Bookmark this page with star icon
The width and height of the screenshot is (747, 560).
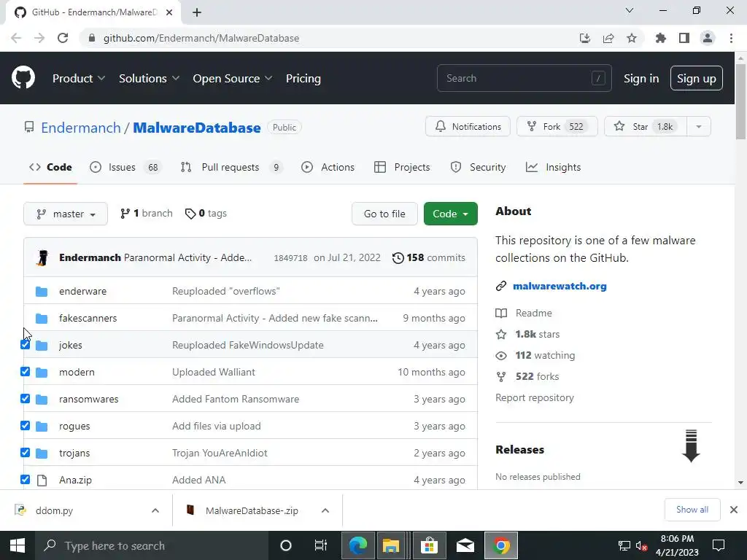pos(632,38)
